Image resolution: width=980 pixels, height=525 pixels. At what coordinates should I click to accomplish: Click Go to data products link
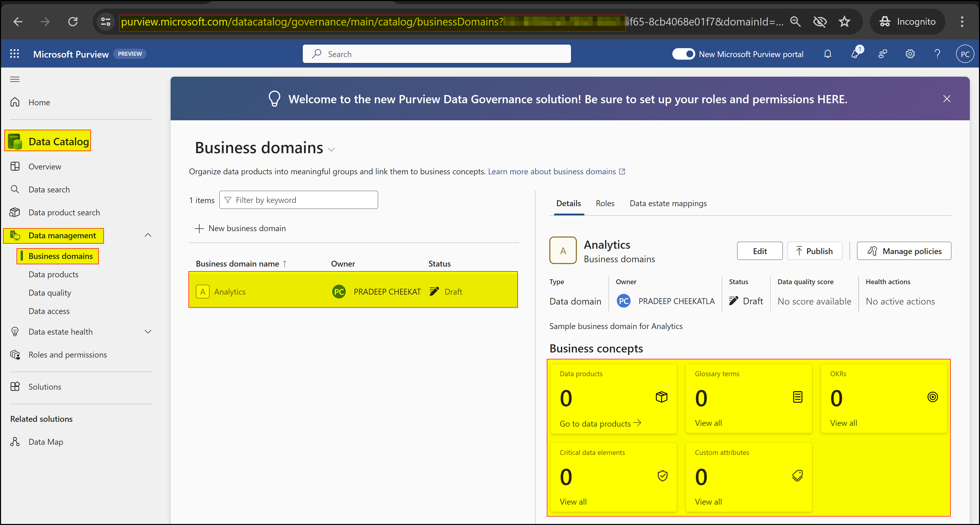click(600, 423)
